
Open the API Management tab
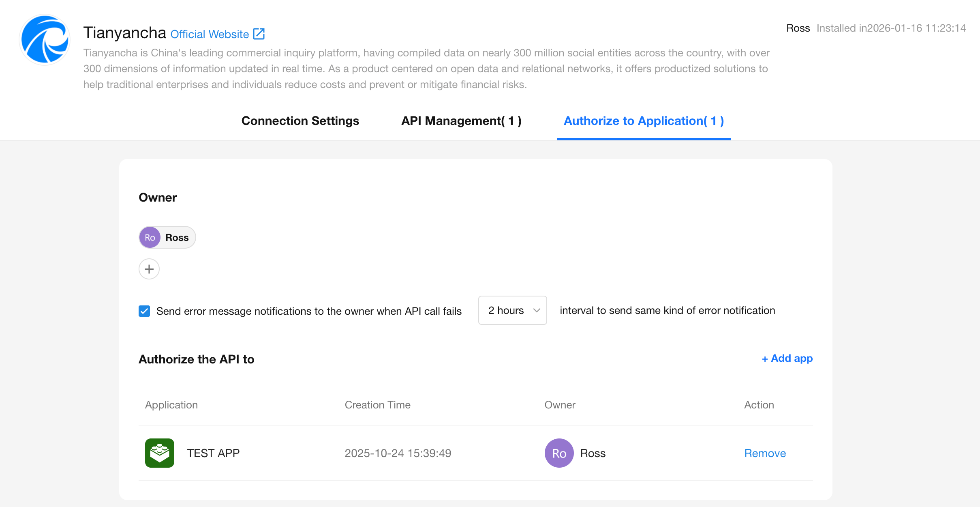[461, 121]
